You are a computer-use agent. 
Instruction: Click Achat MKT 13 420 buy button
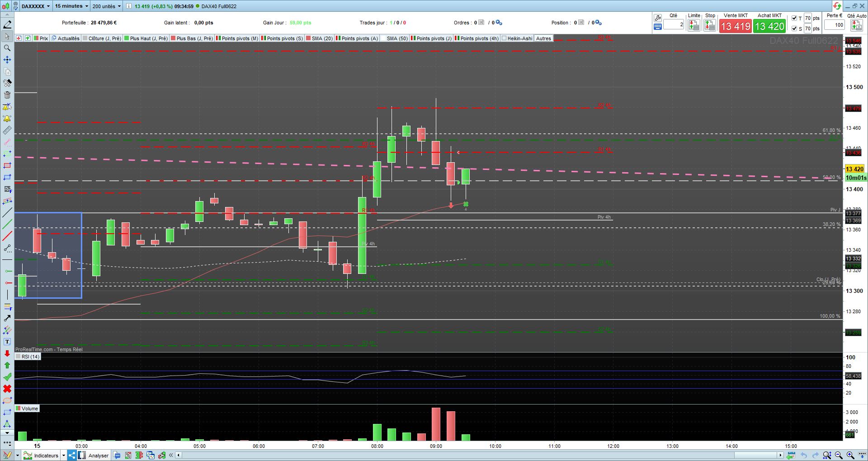[769, 26]
